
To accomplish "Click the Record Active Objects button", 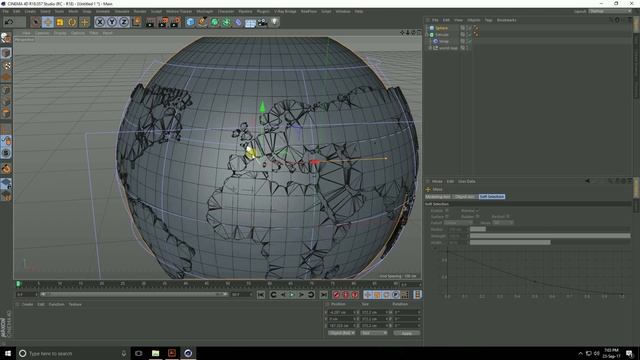I will pos(336,295).
